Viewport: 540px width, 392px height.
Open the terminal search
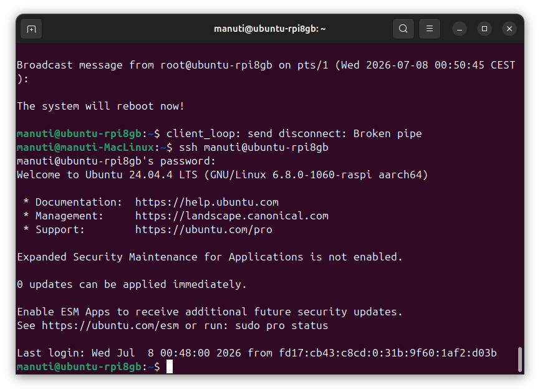pos(403,29)
